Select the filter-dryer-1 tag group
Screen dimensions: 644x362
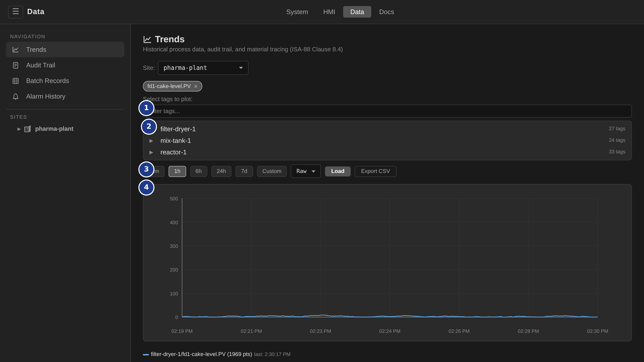pyautogui.click(x=387, y=129)
